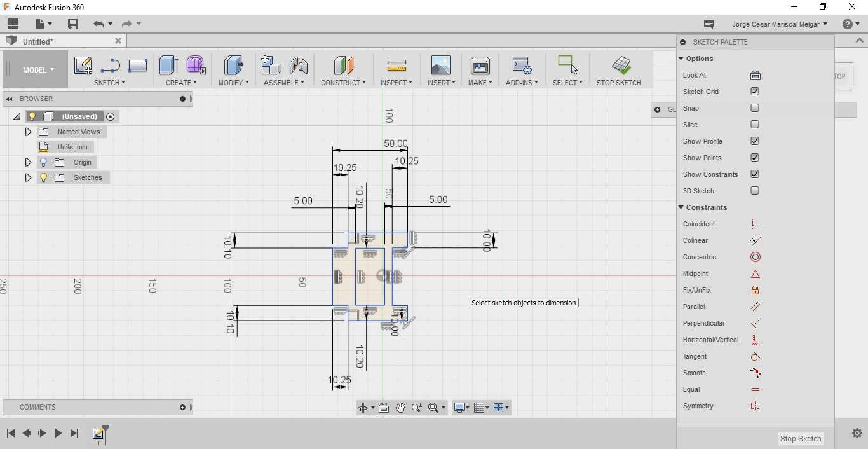The height and width of the screenshot is (449, 868).
Task: Select the Press Pull modify icon
Action: [233, 65]
